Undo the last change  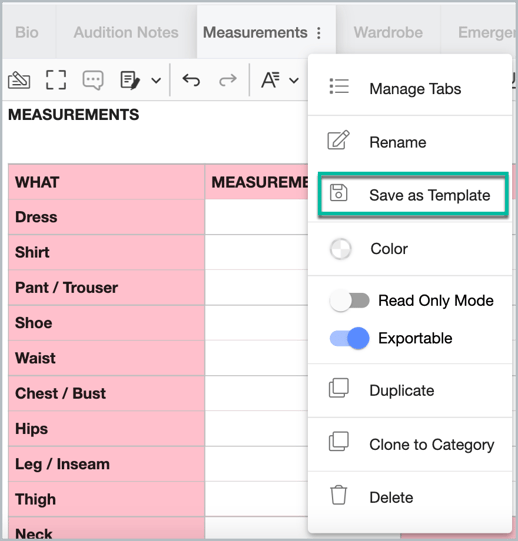pos(191,80)
